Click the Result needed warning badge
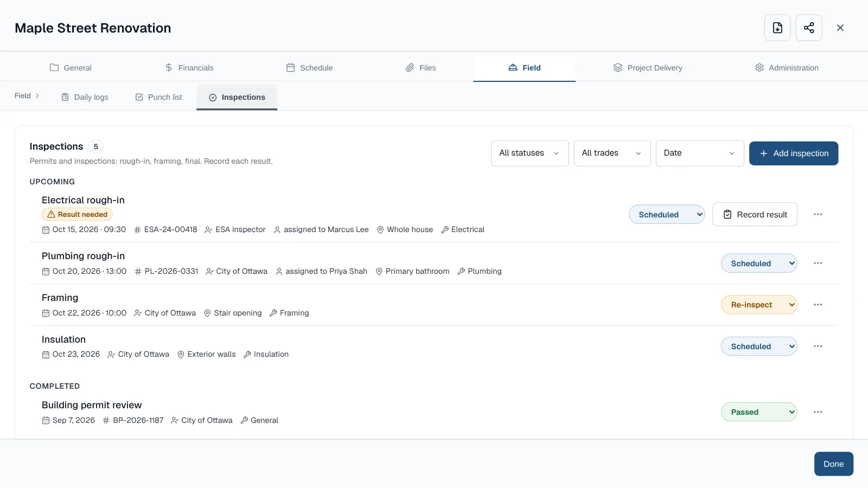868x488 pixels. pos(77,214)
